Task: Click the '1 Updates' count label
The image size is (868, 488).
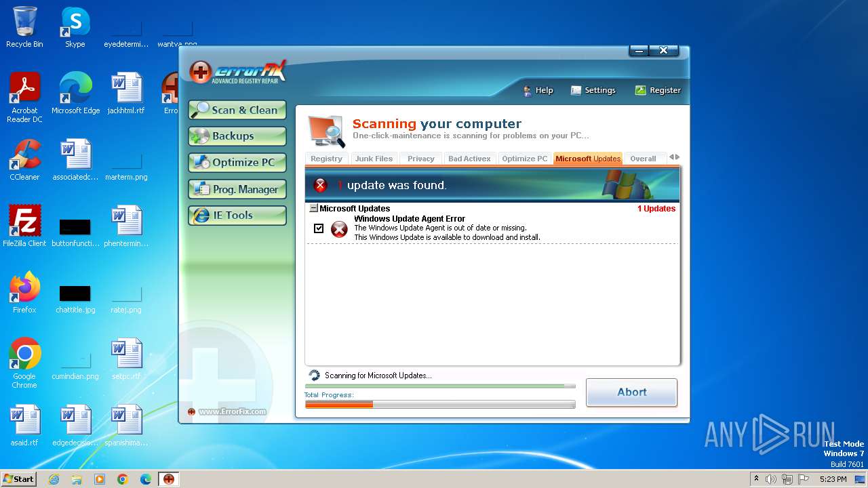Action: pyautogui.click(x=656, y=209)
